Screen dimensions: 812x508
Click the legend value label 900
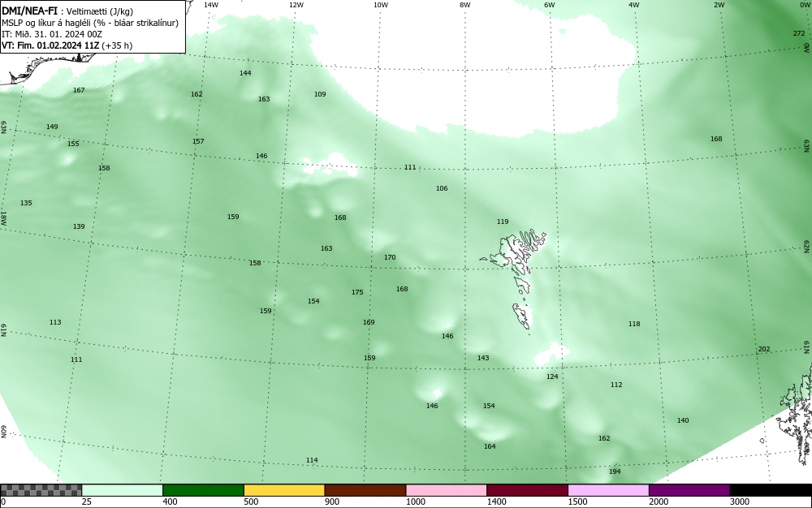332,502
